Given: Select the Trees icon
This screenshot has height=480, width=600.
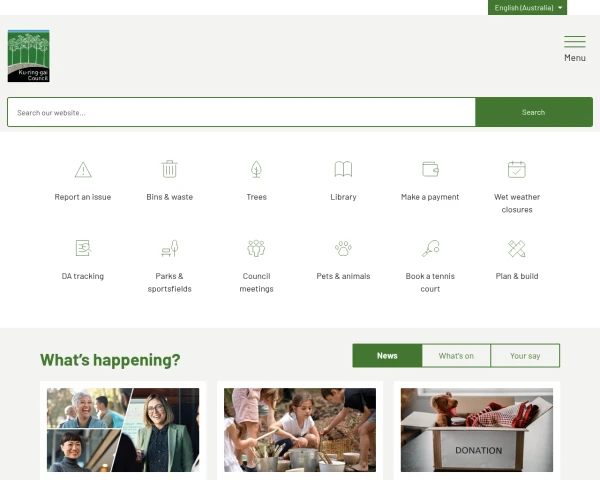Looking at the screenshot, I should (256, 169).
